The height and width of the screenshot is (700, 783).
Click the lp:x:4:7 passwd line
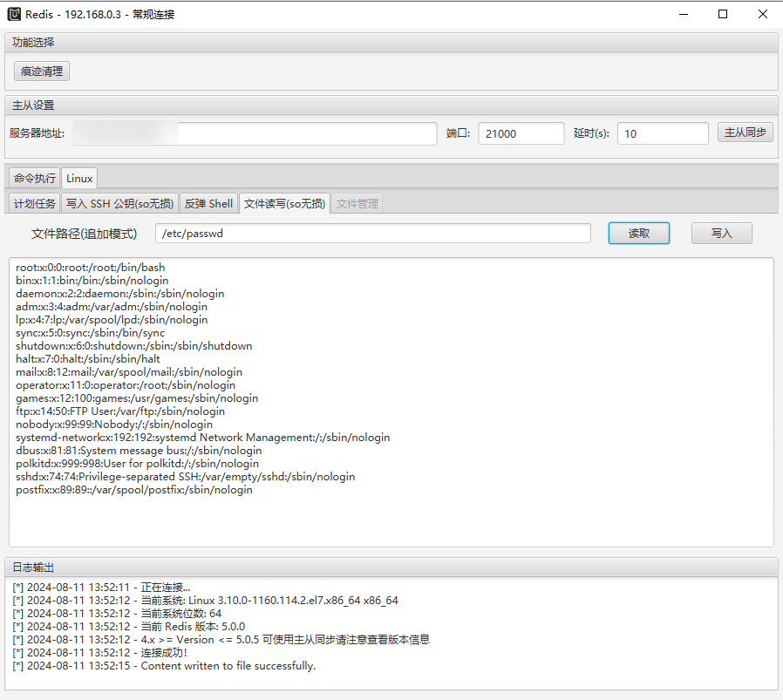(112, 320)
